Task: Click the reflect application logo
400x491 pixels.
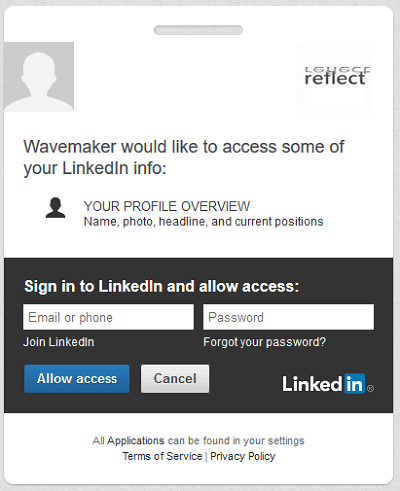Action: 335,78
